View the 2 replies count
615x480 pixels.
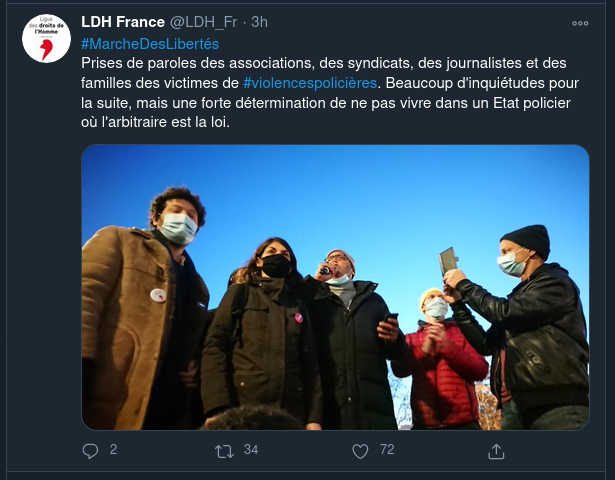[113, 449]
